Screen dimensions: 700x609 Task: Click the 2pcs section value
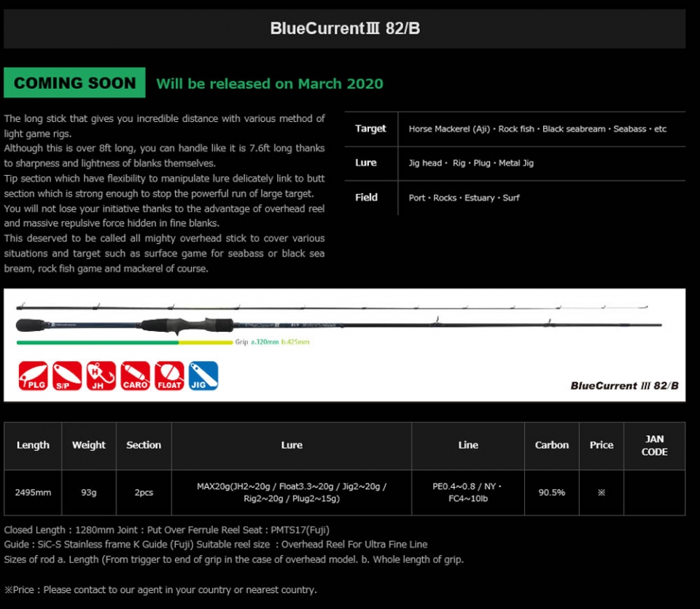click(x=144, y=492)
